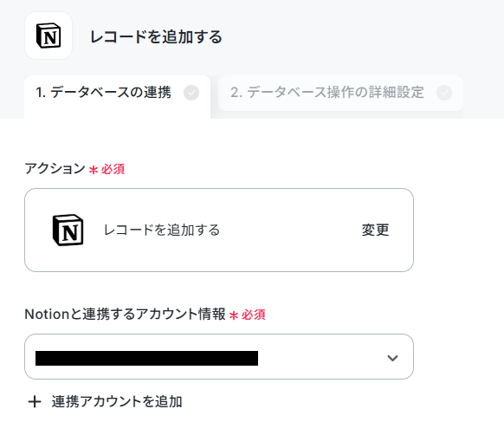
Task: Expand the account dropdown via its chevron
Action: [x=392, y=358]
